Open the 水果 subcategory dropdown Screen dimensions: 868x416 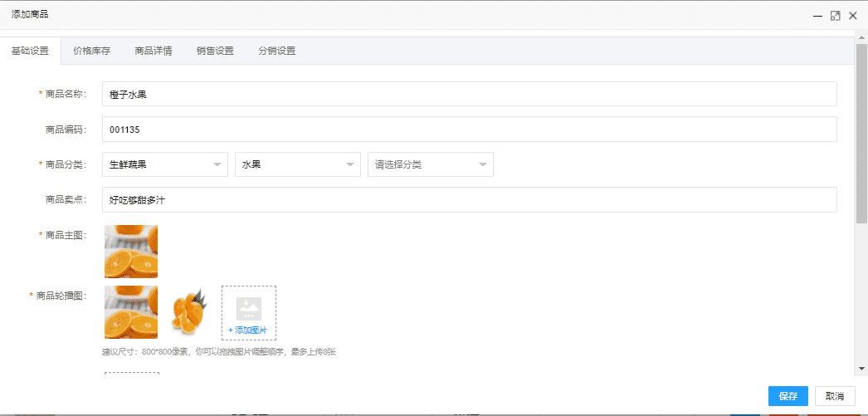pos(298,164)
